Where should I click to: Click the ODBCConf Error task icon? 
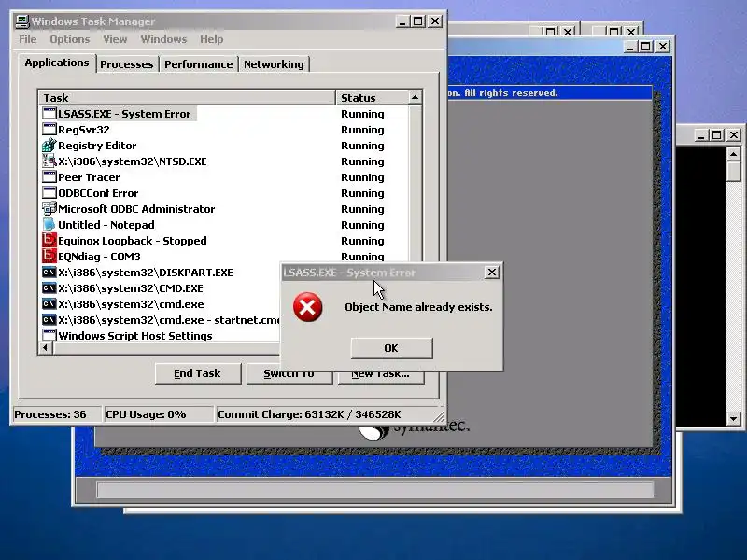49,192
